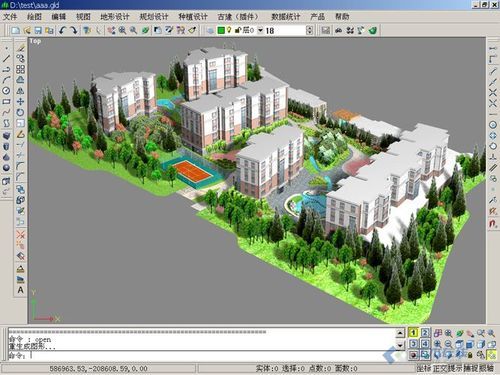Select the red X delete tool
Screen dimensions: 500x375
20,235
